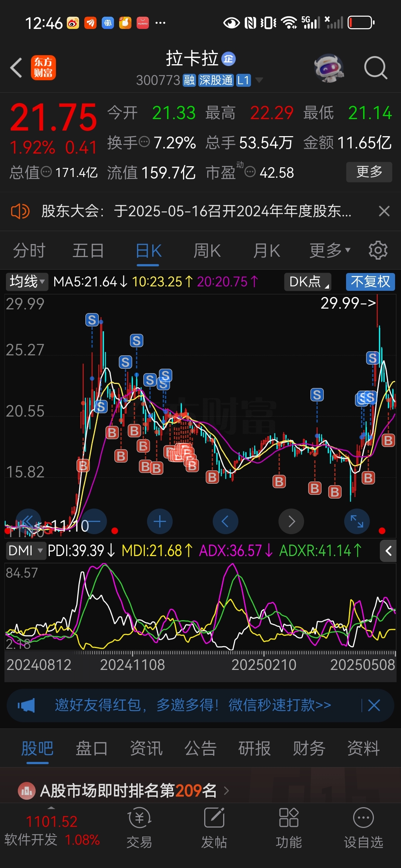Tap the 20241108 date label
The image size is (401, 868).
pos(133,665)
